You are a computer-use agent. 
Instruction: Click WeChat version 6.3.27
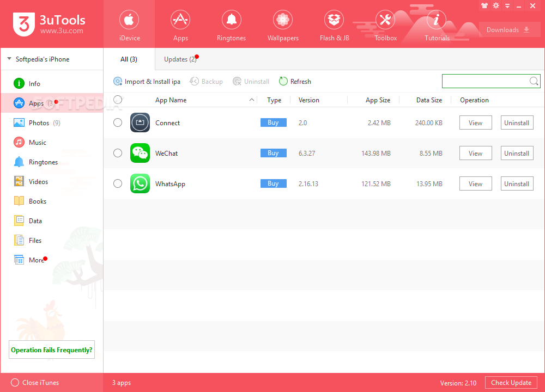click(x=307, y=153)
